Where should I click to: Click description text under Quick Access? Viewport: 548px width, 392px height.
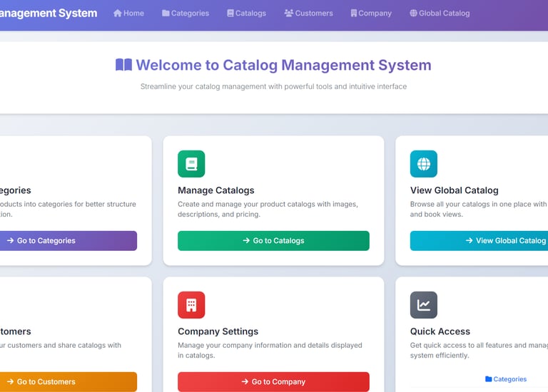pyautogui.click(x=479, y=350)
